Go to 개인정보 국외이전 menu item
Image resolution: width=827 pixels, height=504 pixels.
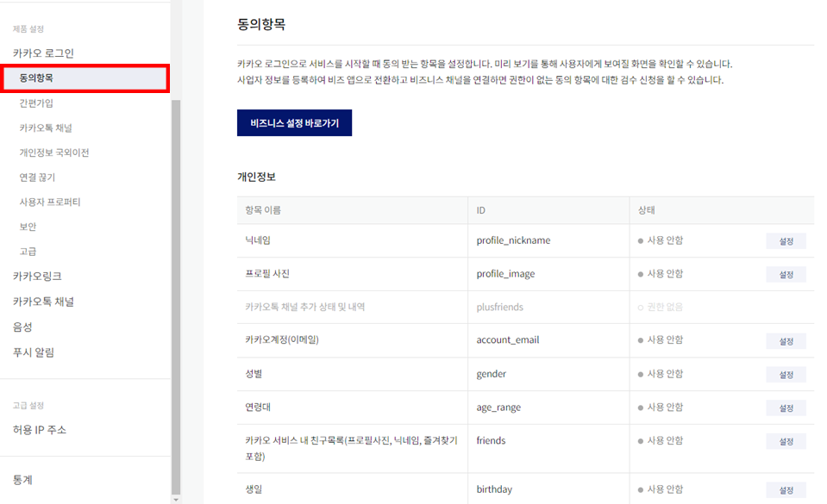54,152
